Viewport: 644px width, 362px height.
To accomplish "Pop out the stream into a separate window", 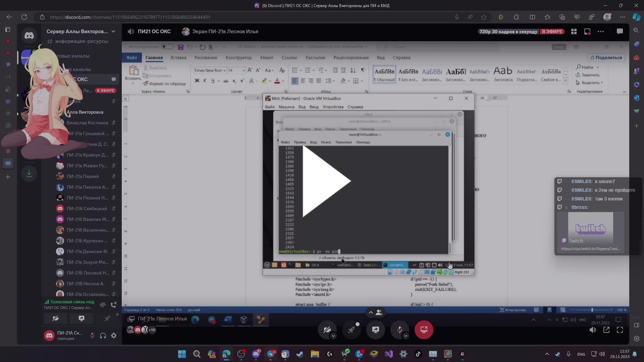I will point(606,330).
